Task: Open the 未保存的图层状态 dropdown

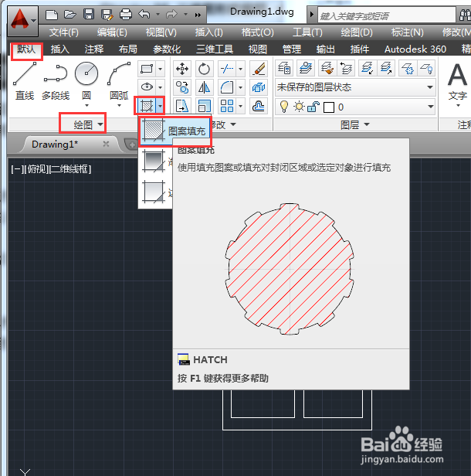Action: (355, 87)
